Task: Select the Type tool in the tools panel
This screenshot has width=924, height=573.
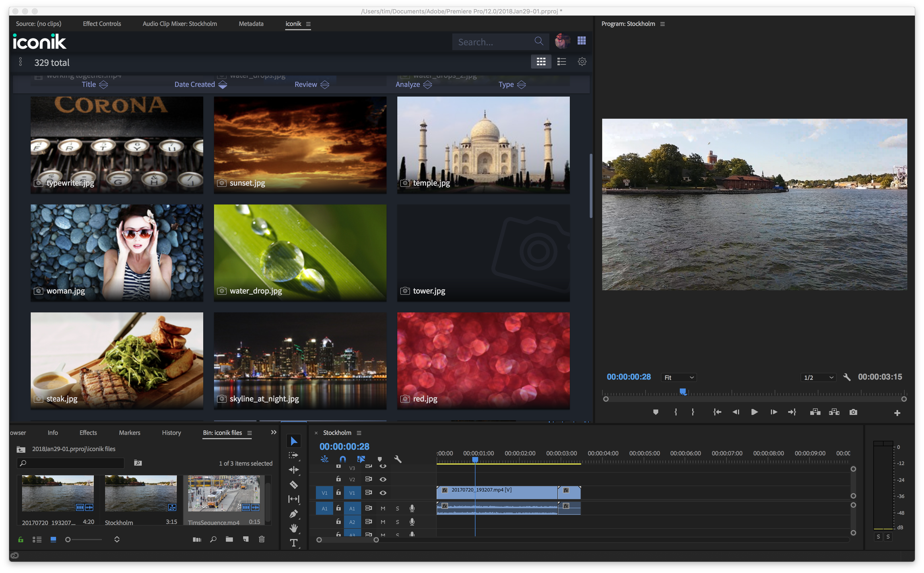Action: (x=293, y=543)
